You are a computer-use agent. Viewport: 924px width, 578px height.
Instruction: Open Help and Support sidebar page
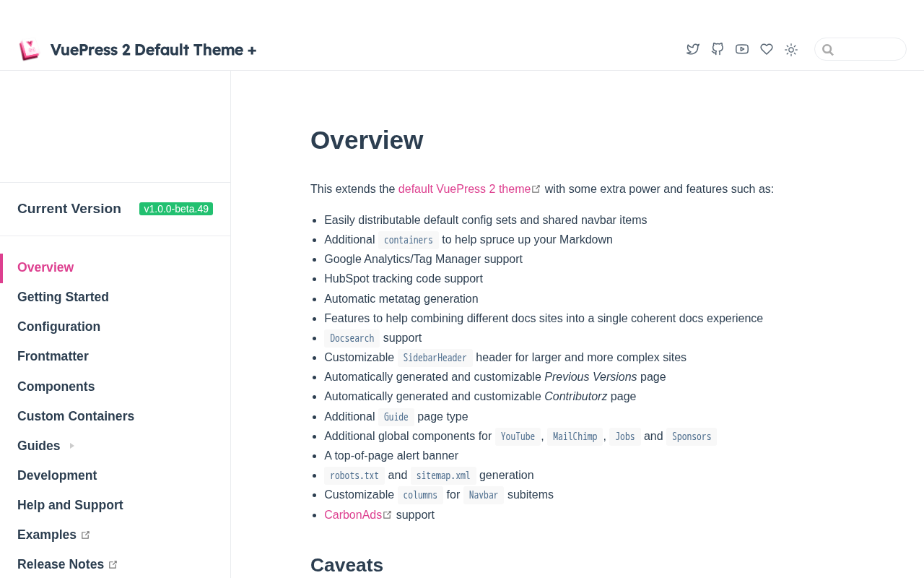point(70,505)
